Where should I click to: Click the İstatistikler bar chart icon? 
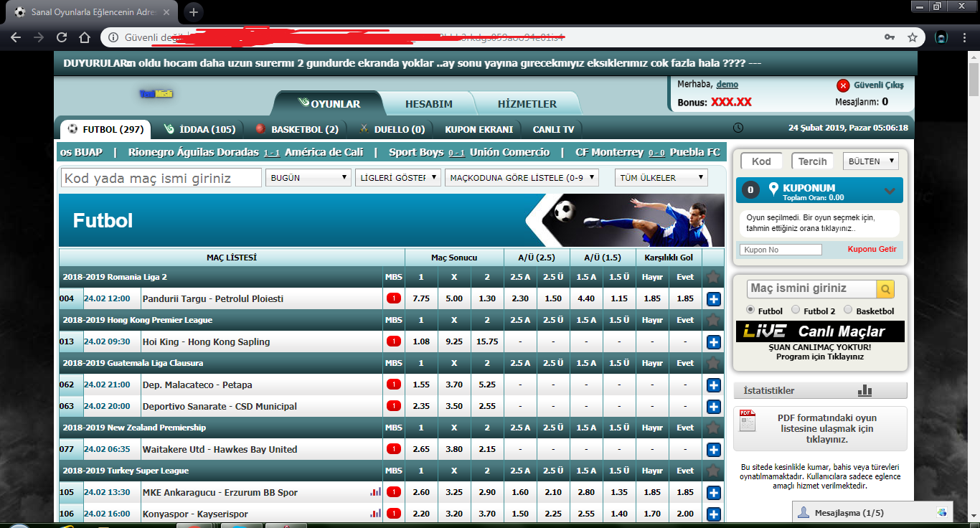(x=864, y=391)
